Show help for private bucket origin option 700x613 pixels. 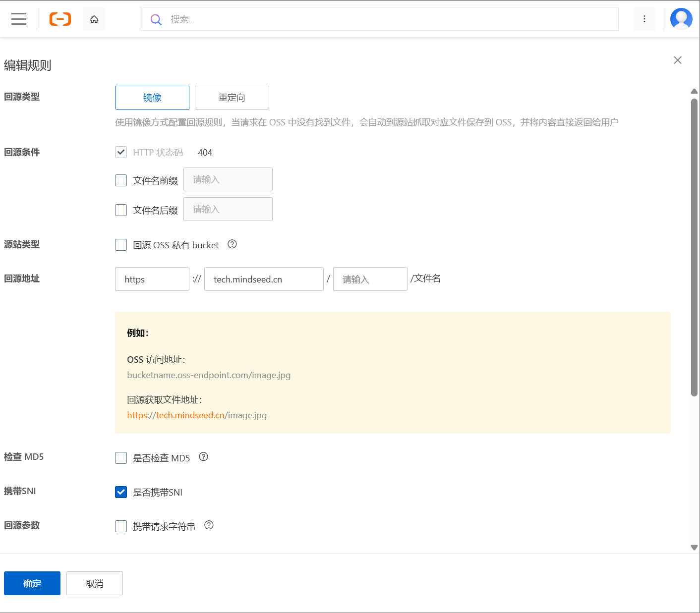pos(232,244)
